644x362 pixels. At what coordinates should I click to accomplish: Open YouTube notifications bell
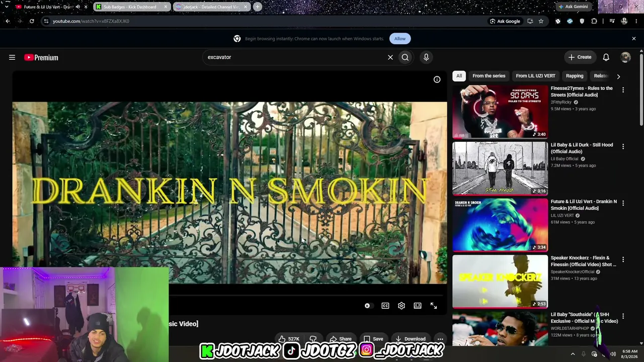[x=606, y=57]
